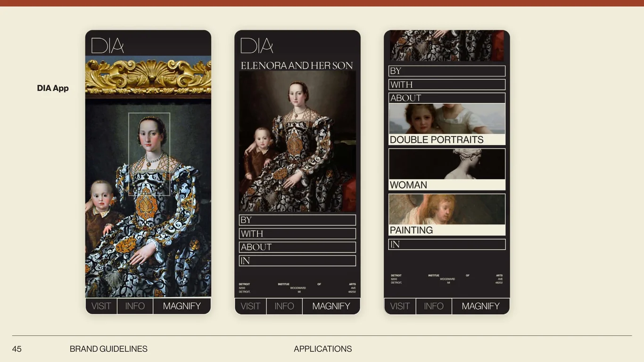Click the gold frame ornament in the left phone
644x362 pixels.
pyautogui.click(x=148, y=77)
